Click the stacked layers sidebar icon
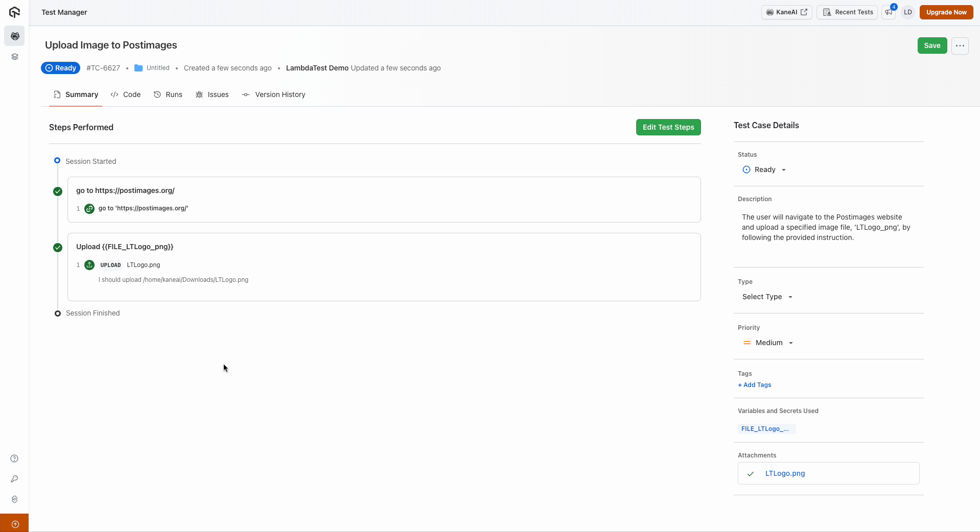This screenshot has height=532, width=980. pos(14,57)
